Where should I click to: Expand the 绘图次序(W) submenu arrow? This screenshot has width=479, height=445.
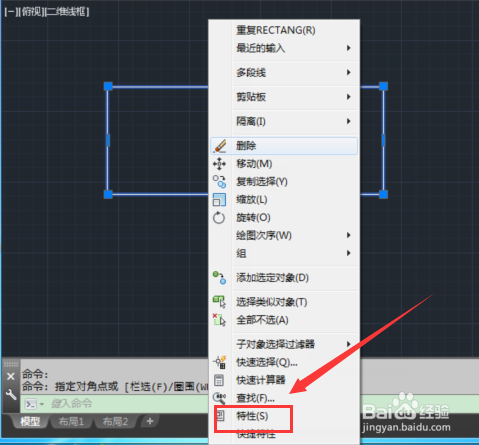pos(348,235)
